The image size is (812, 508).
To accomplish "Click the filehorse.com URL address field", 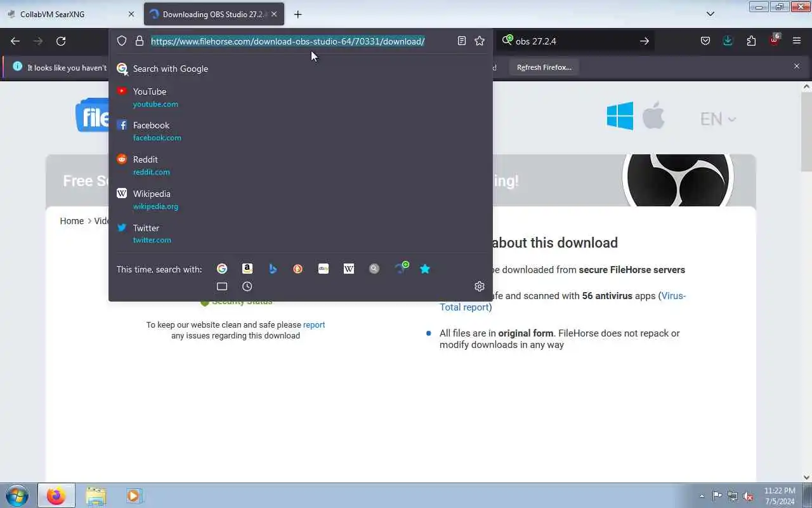I will 288,41.
